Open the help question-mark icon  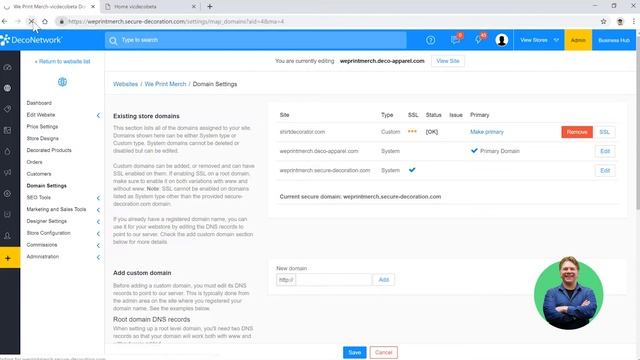(x=430, y=40)
